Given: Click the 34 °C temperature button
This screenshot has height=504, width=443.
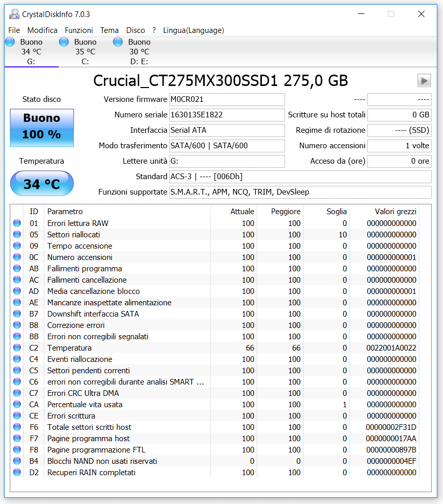Looking at the screenshot, I should pyautogui.click(x=42, y=184).
